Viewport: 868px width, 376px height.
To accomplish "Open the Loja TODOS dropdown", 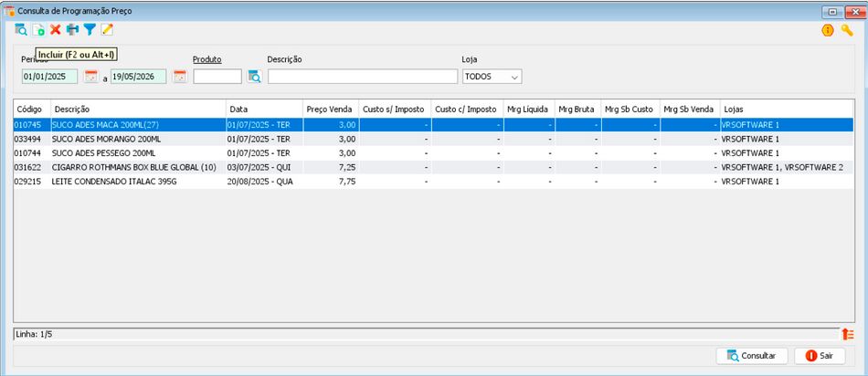I will tap(492, 77).
